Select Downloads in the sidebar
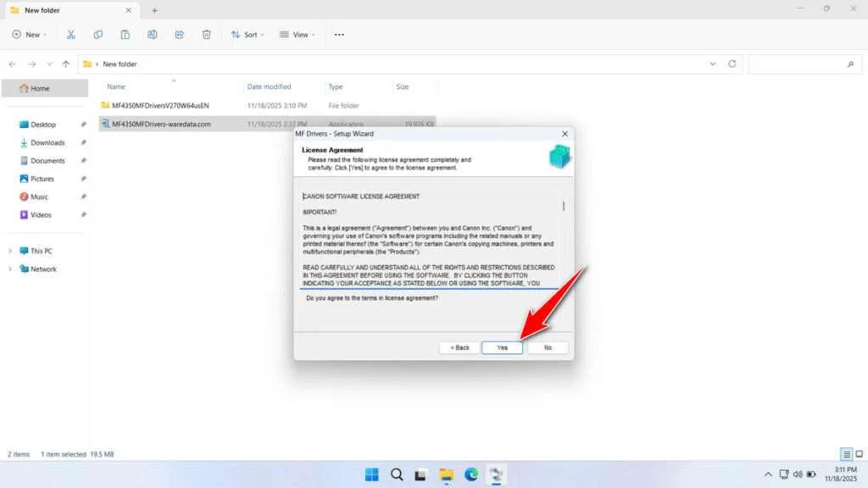Screen dimensions: 868x488 [x=47, y=142]
